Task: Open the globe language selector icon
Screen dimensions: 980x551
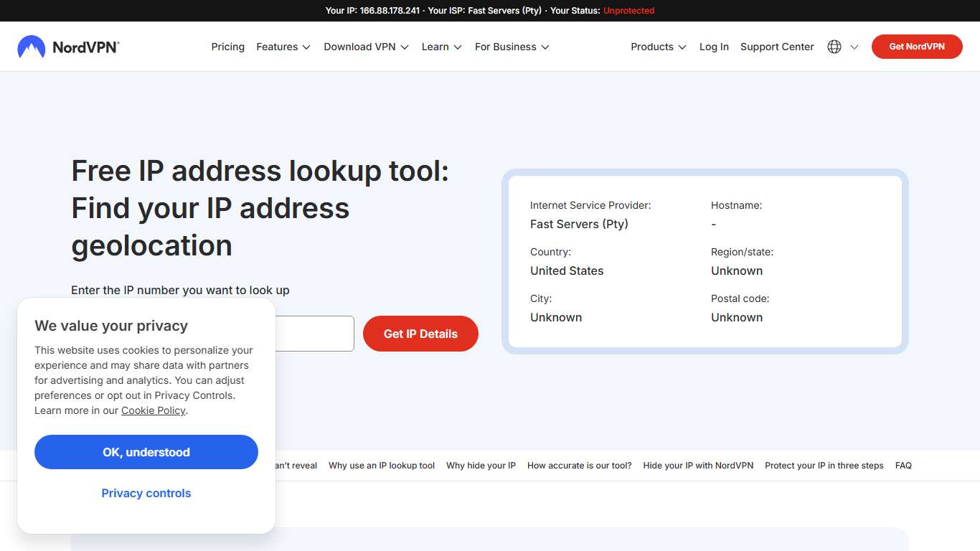Action: pyautogui.click(x=834, y=46)
